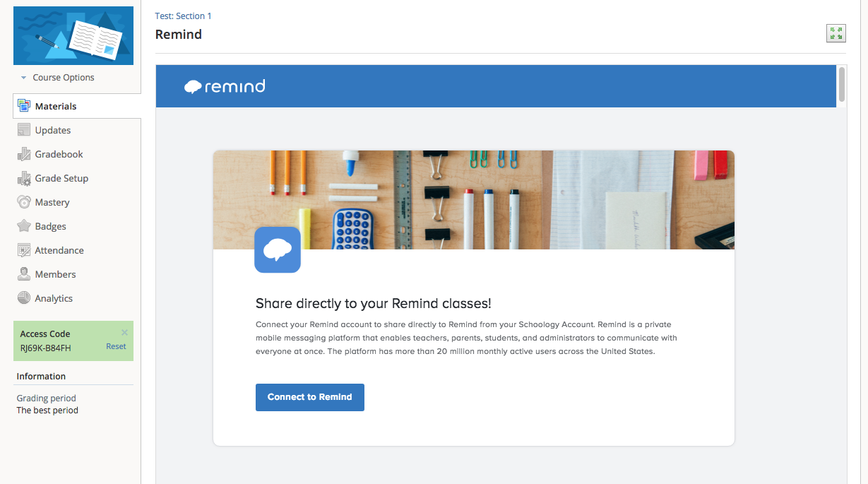Click the Remind page title

(179, 35)
